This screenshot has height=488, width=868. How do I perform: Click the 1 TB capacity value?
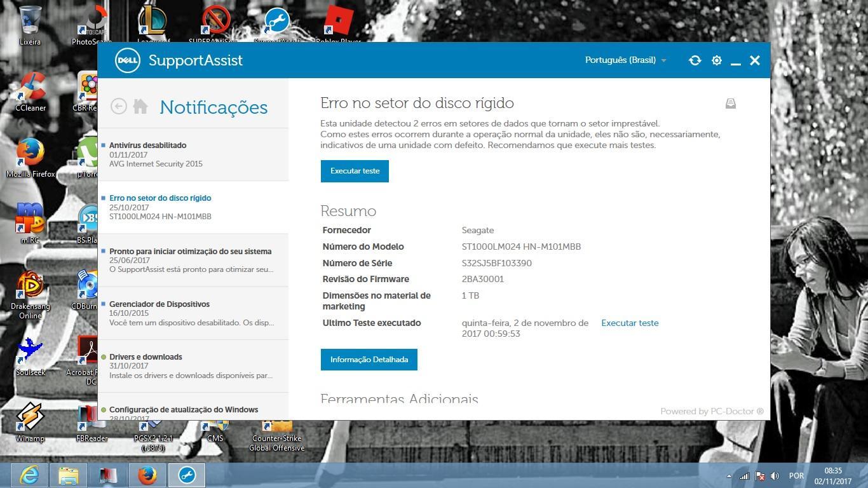470,295
